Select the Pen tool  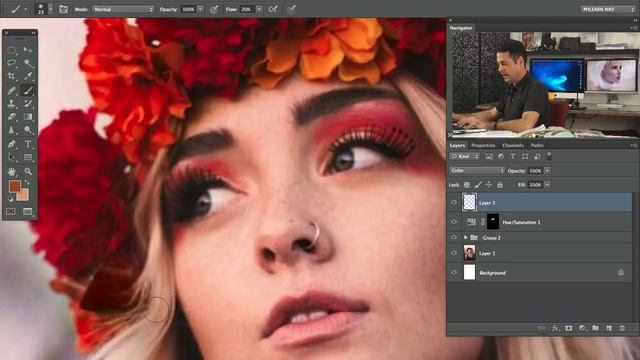pyautogui.click(x=11, y=144)
